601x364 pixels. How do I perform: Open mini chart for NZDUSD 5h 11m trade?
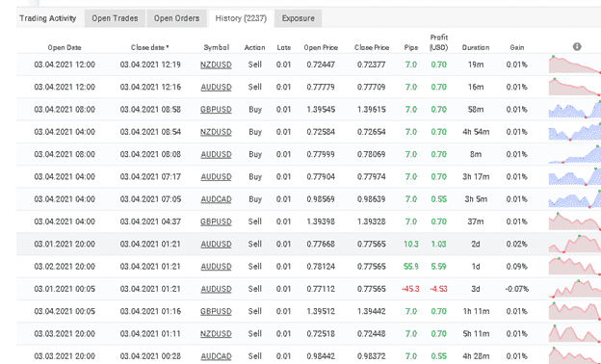[575, 333]
